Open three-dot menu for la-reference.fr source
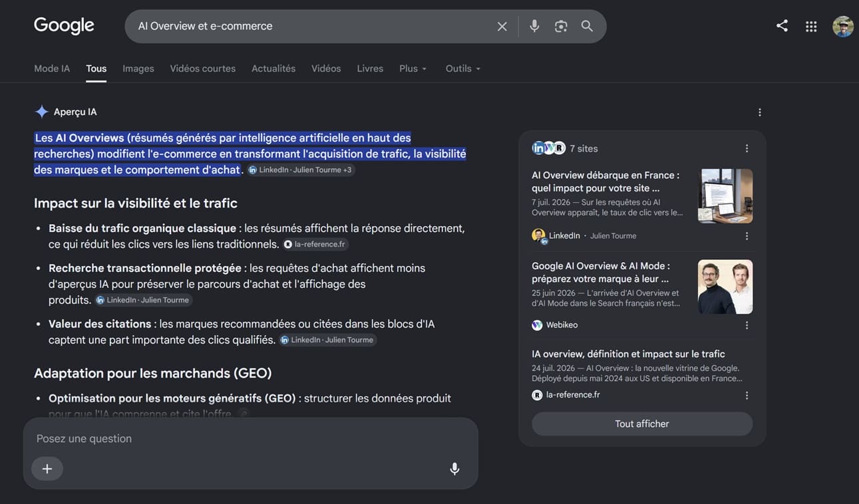 (x=747, y=395)
